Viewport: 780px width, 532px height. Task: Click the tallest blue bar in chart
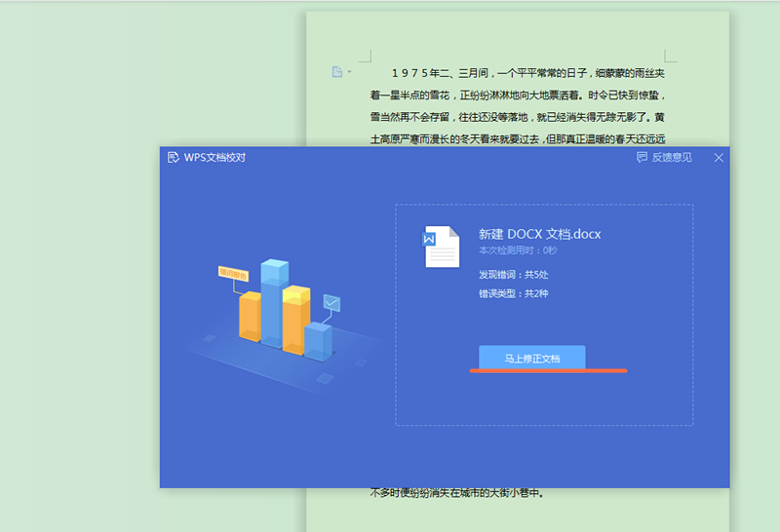[x=275, y=300]
